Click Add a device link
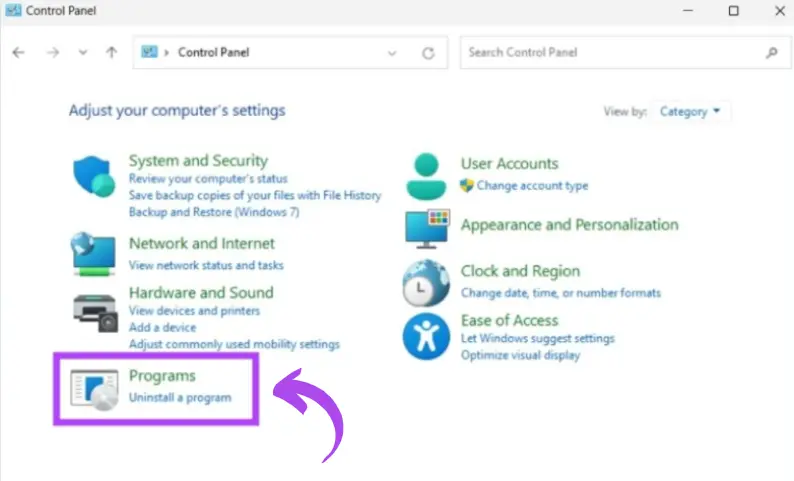Screen dimensions: 794x481 (162, 328)
